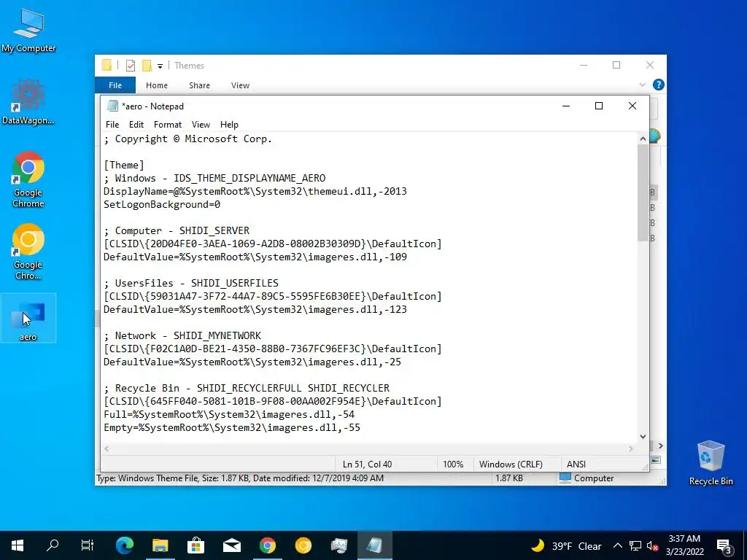
Task: Click the Full=%SystemRoot% imageres.dll,-54 line
Action: click(229, 414)
